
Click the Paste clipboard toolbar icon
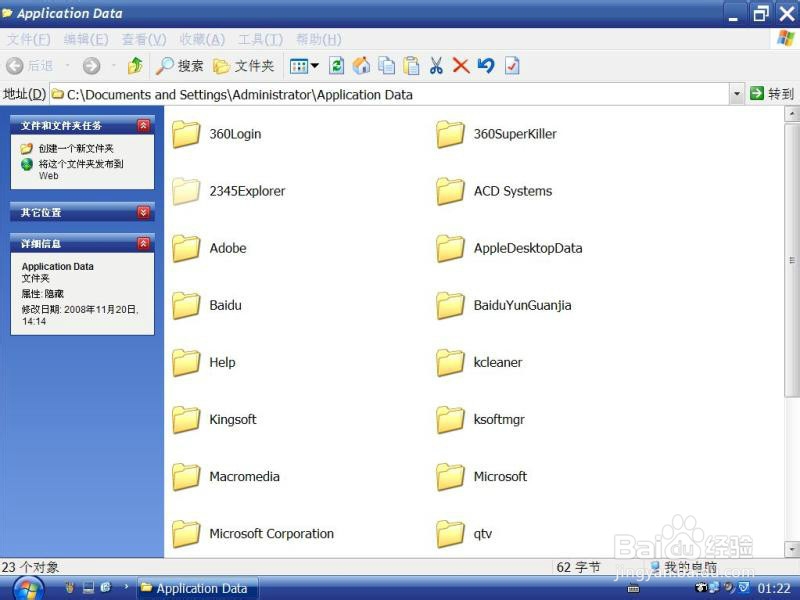point(411,66)
